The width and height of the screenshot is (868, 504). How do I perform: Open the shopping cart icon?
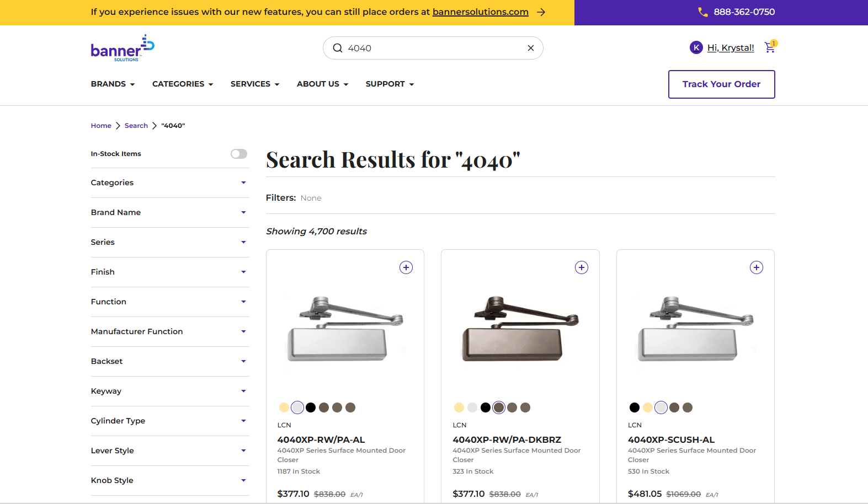pyautogui.click(x=770, y=47)
